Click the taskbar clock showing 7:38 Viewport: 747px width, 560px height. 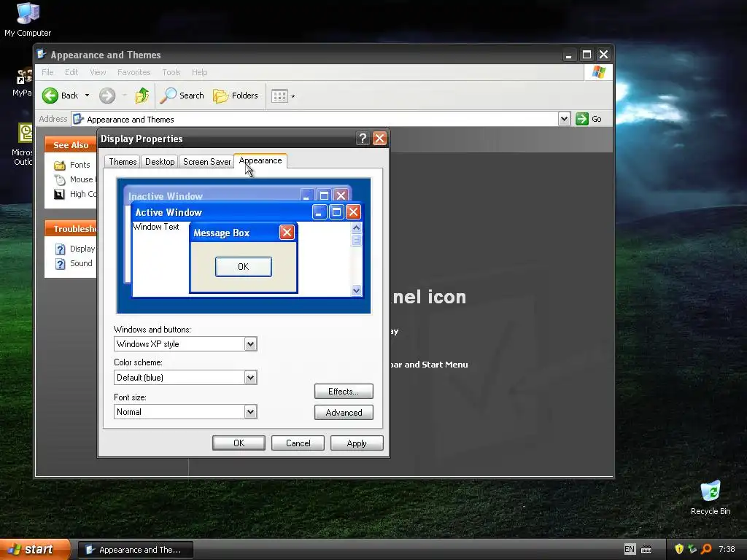[x=727, y=549]
